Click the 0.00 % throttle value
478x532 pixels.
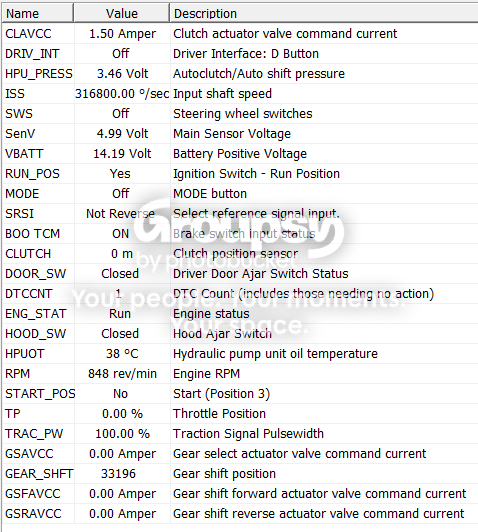(122, 414)
